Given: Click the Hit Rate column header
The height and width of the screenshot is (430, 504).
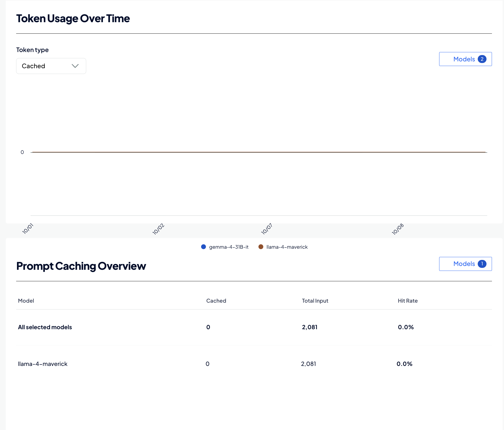Looking at the screenshot, I should pos(408,301).
